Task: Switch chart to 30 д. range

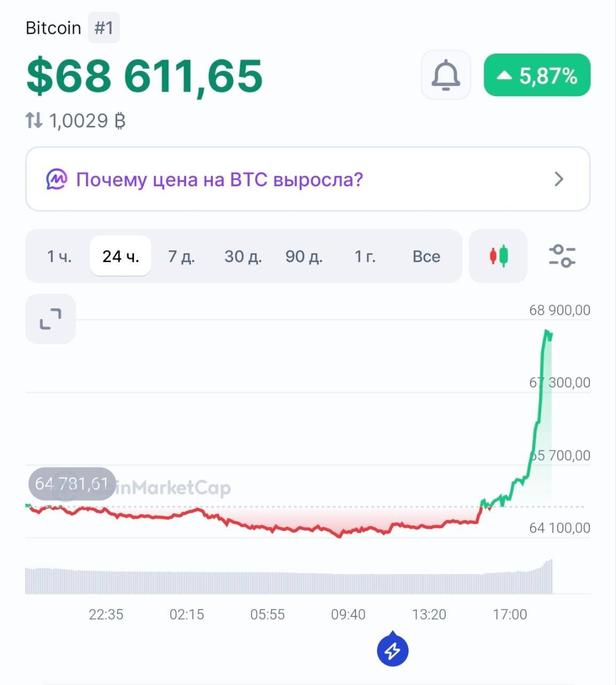Action: click(243, 256)
